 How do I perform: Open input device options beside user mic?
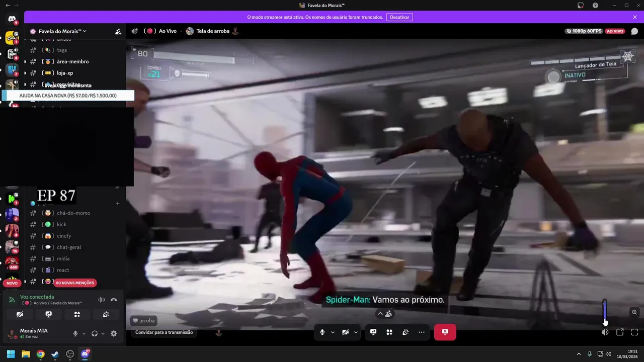click(x=84, y=333)
